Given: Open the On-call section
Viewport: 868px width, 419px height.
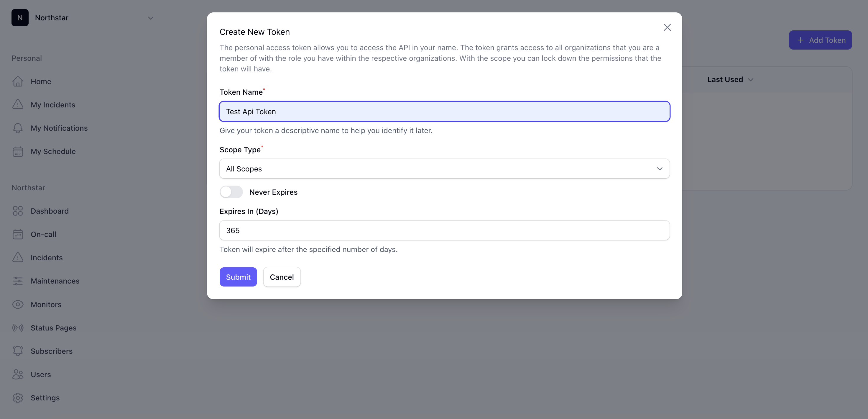Looking at the screenshot, I should 43,234.
